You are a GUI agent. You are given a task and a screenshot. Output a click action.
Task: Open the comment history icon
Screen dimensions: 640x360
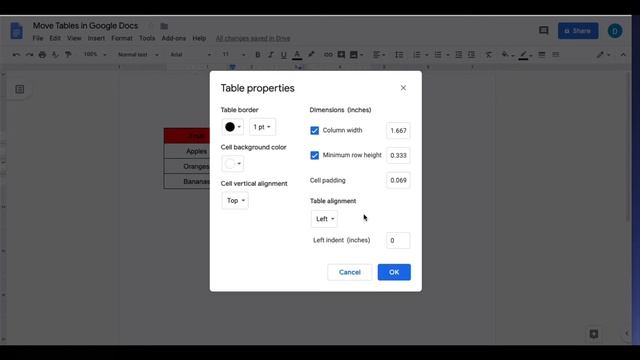point(544,31)
